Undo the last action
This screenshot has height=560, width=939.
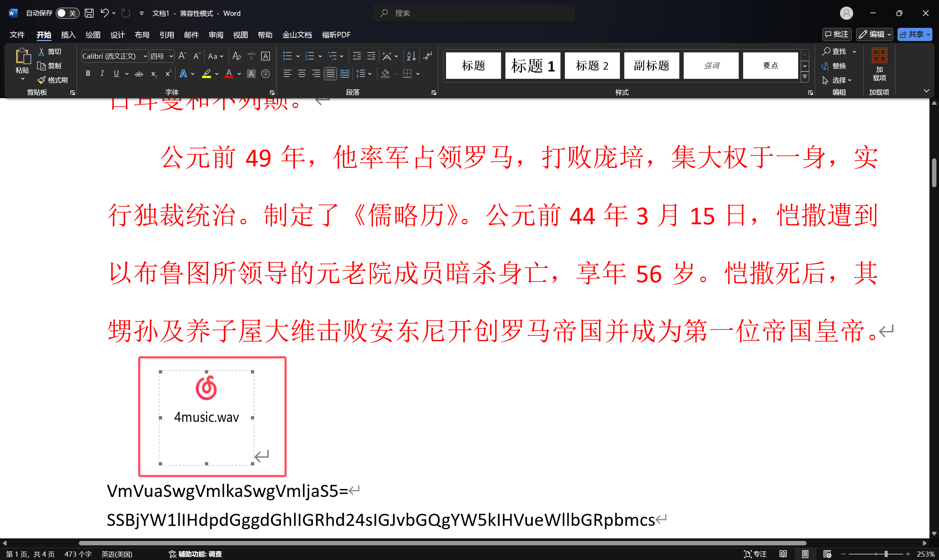[105, 13]
